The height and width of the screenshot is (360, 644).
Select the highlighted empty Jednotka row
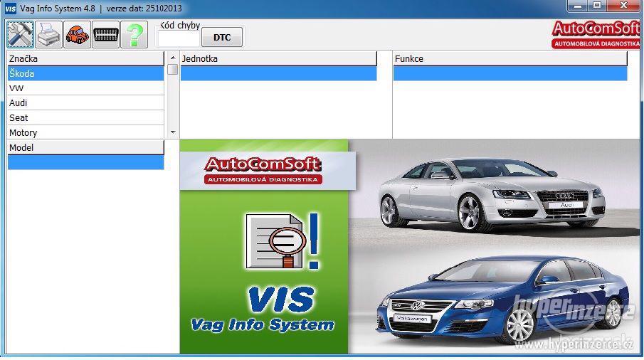[278, 73]
